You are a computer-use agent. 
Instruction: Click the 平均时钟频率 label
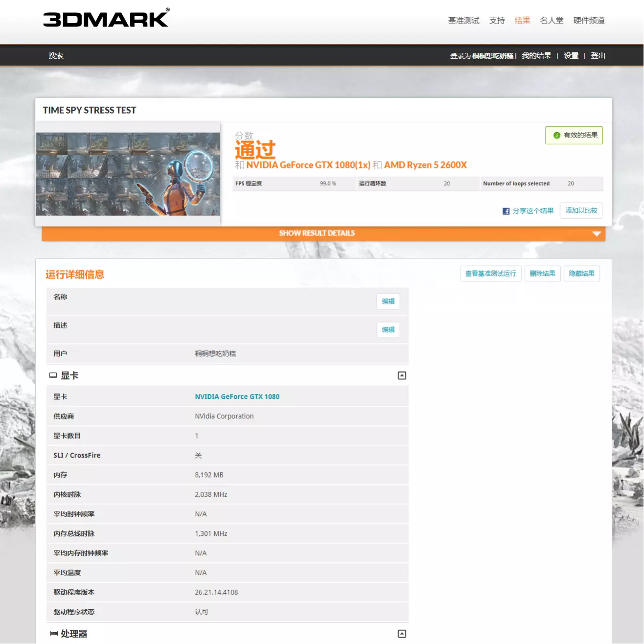[x=74, y=514]
